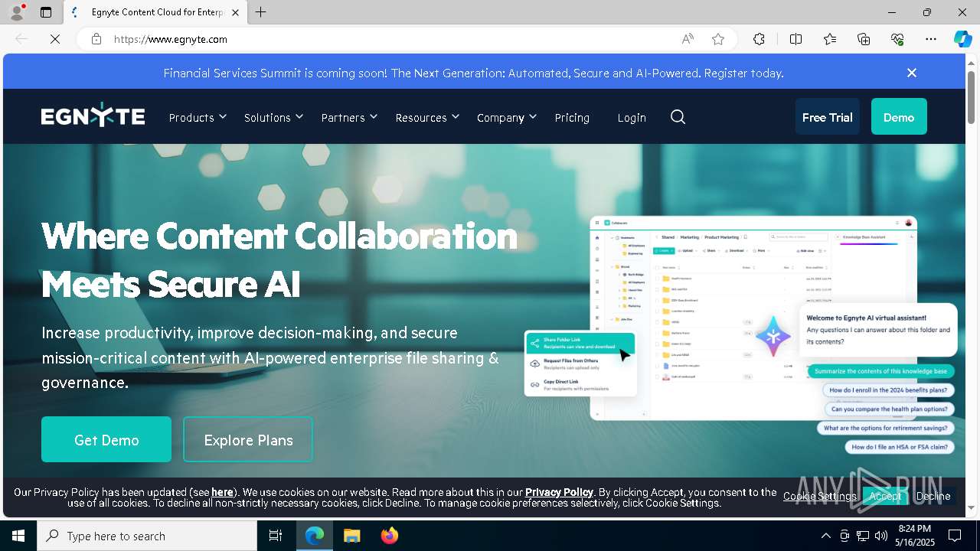Click the 'here' privacy update link
This screenshot has width=980, height=551.
tap(222, 492)
